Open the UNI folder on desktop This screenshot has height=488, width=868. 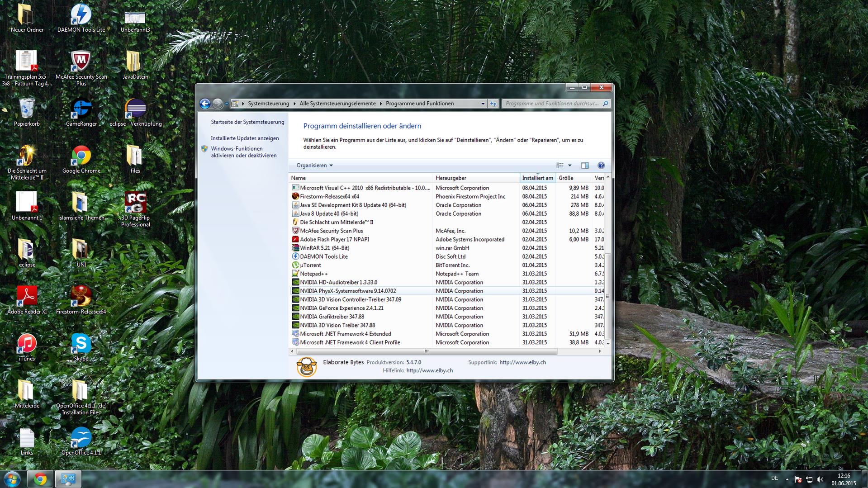[x=81, y=253]
